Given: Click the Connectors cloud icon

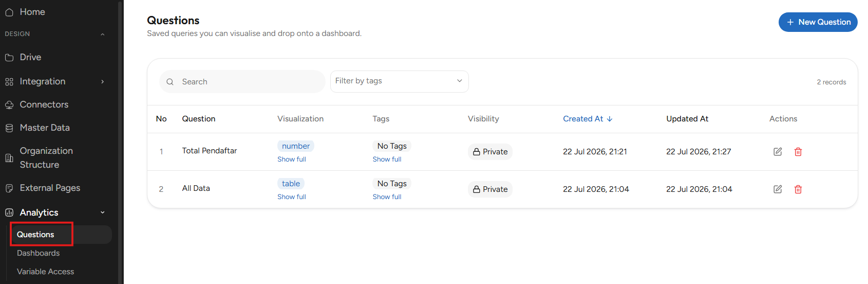Looking at the screenshot, I should [9, 105].
